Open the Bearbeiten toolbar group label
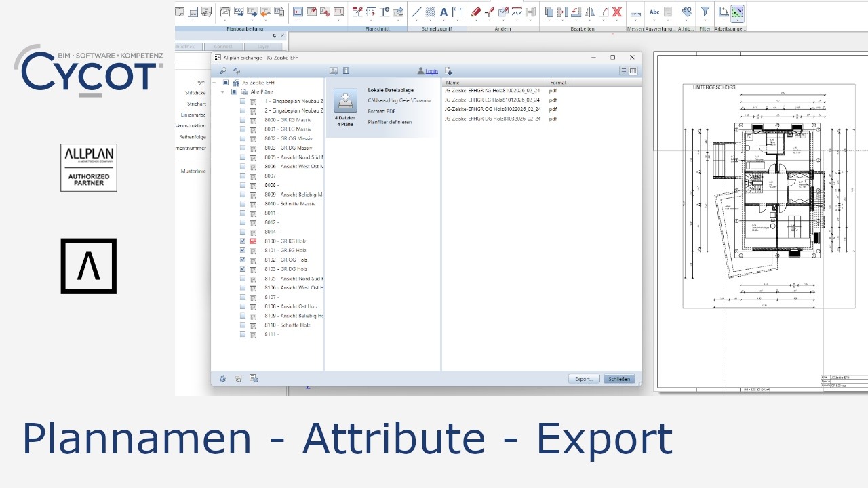 [583, 29]
